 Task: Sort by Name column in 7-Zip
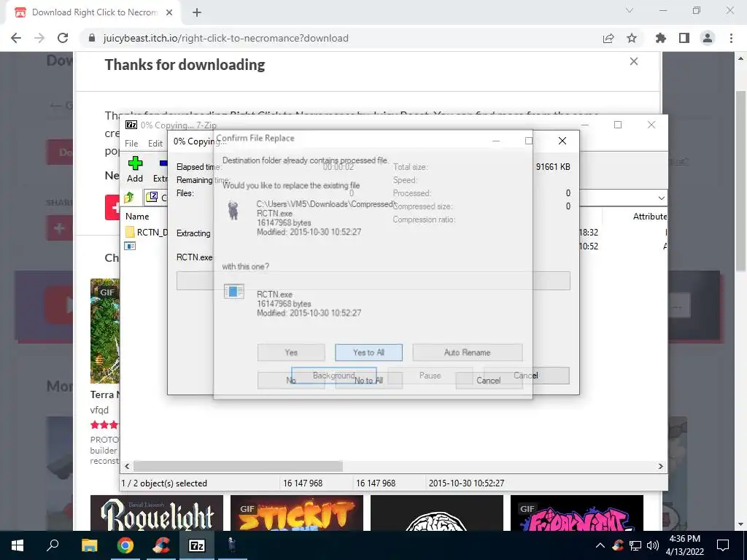point(137,216)
